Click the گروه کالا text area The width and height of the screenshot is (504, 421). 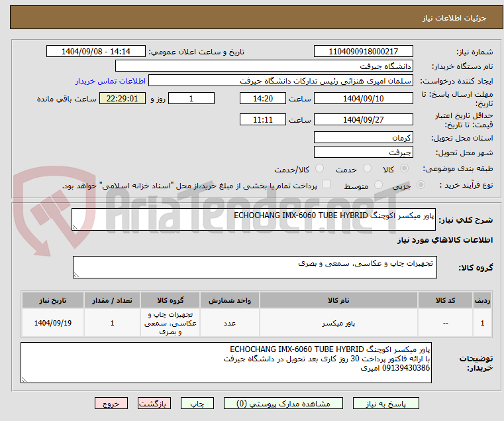click(255, 267)
